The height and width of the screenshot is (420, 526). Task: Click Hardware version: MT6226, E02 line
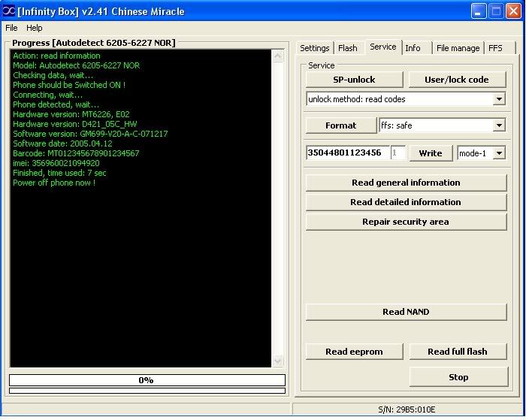71,114
